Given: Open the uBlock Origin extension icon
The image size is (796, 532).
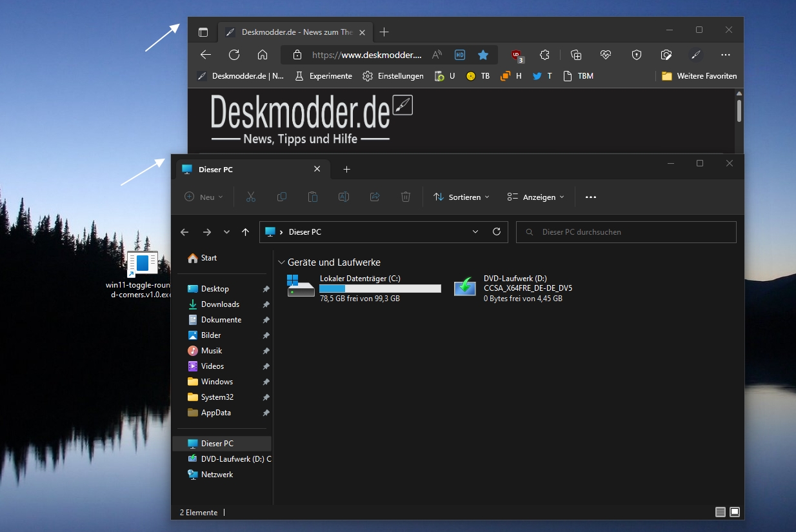Looking at the screenshot, I should point(517,56).
